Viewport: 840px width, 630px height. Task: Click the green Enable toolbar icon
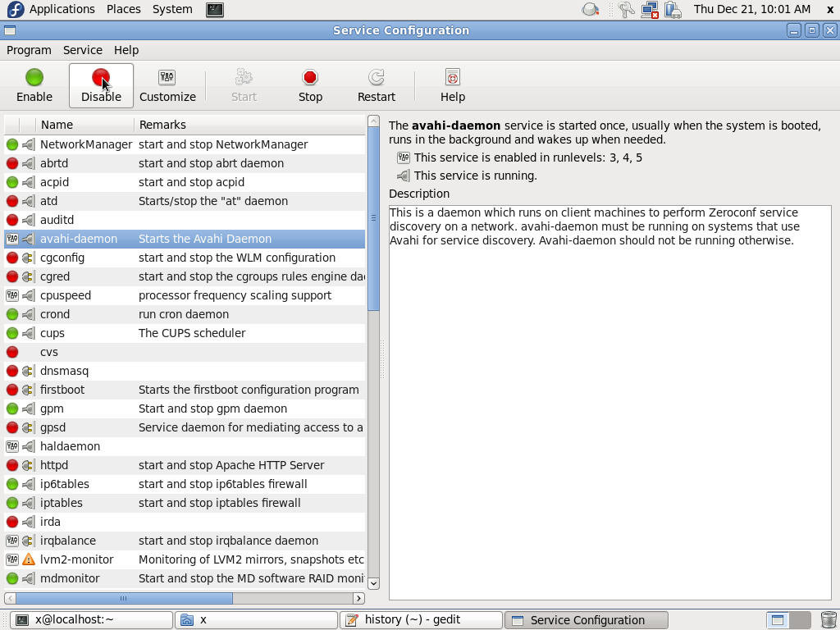pyautogui.click(x=34, y=78)
